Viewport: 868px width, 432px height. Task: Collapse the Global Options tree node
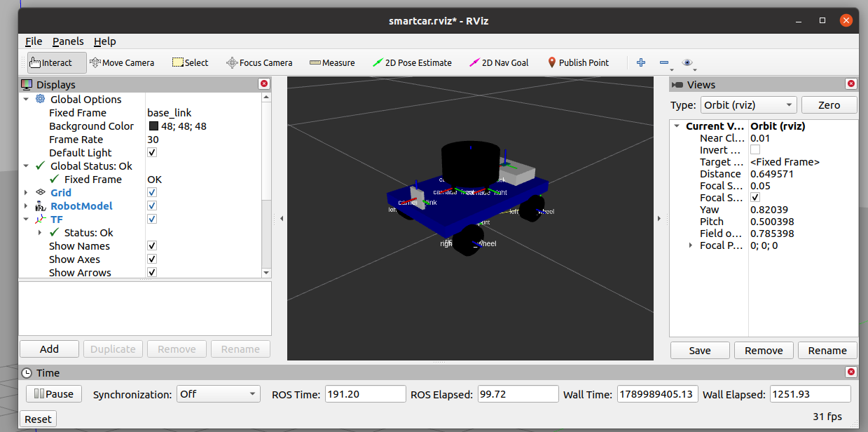[x=26, y=100]
